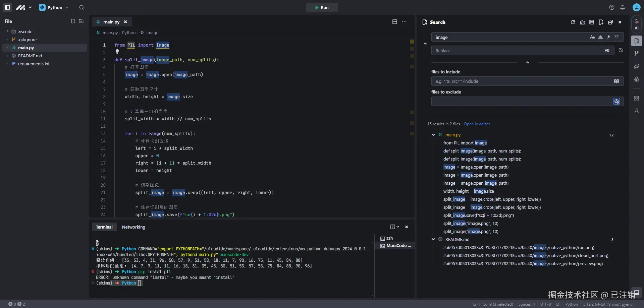The height and width of the screenshot is (308, 644).
Task: Open the Debug panel bug icon
Action: 636,79
